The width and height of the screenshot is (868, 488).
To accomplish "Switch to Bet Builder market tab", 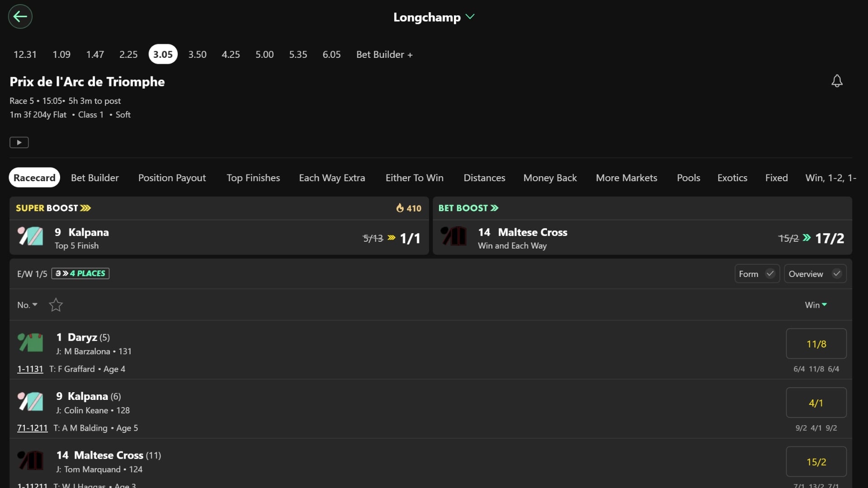I will click(95, 178).
